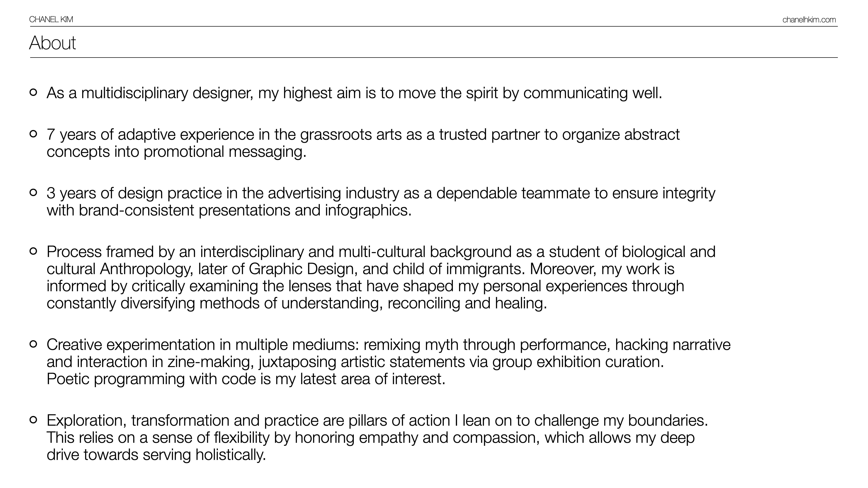
Task: Click the bullet beside 'Creative experimentation'
Action: pyautogui.click(x=33, y=344)
